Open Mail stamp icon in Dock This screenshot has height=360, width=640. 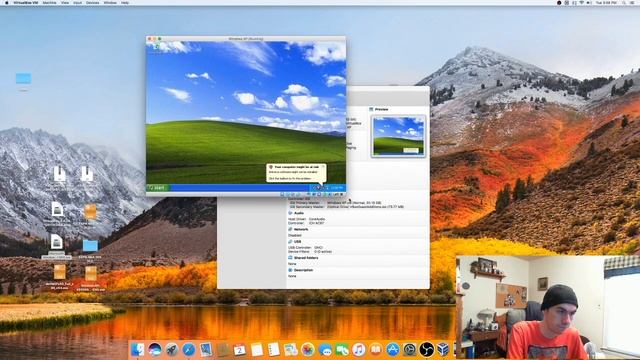[206, 349]
